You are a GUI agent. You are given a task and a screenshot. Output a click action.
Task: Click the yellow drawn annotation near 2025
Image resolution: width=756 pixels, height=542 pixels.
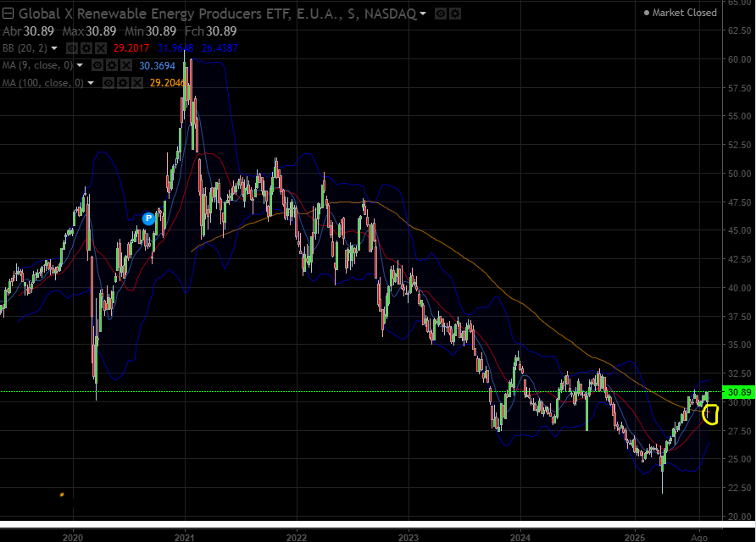point(711,414)
